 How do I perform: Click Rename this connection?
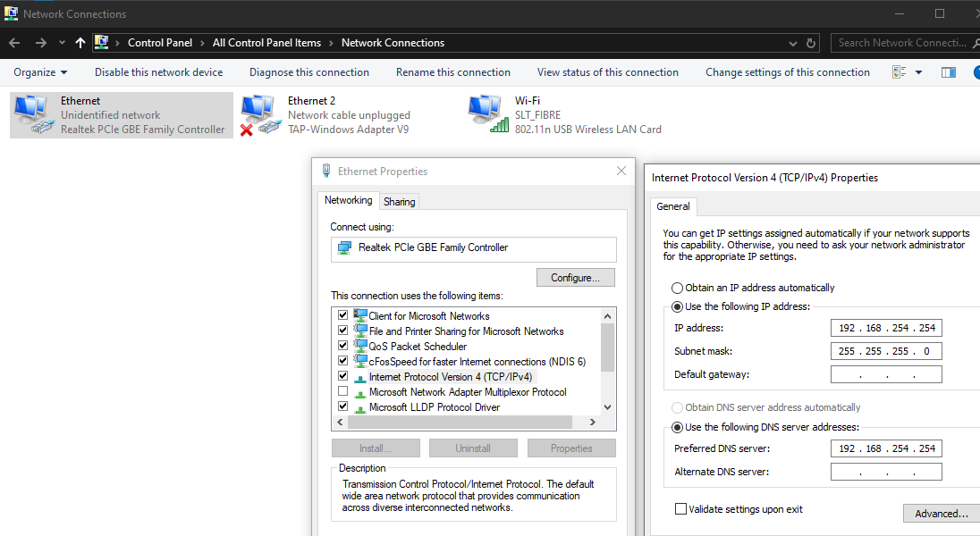tap(453, 72)
